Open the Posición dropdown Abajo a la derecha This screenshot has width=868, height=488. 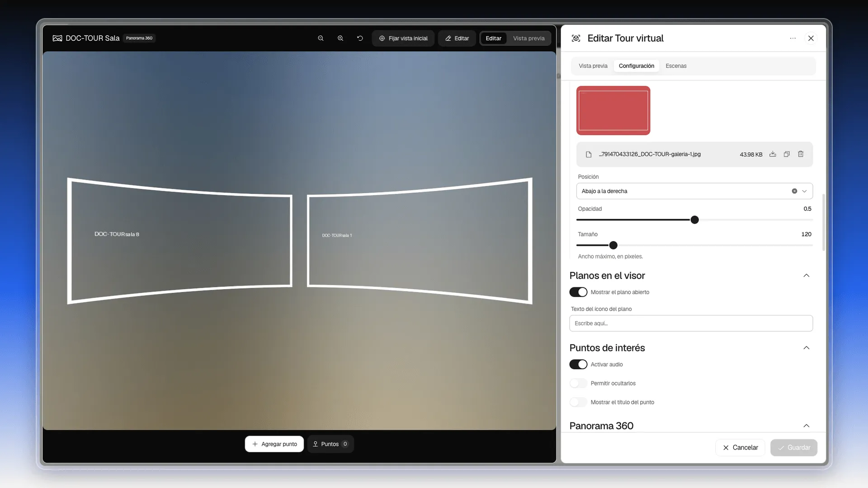coord(694,191)
